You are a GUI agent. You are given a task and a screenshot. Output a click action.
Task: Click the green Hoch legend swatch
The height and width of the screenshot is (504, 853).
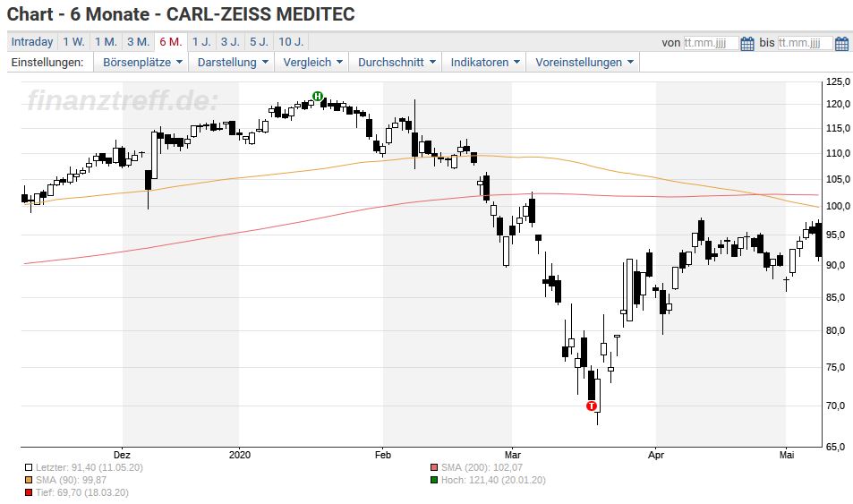tap(434, 480)
